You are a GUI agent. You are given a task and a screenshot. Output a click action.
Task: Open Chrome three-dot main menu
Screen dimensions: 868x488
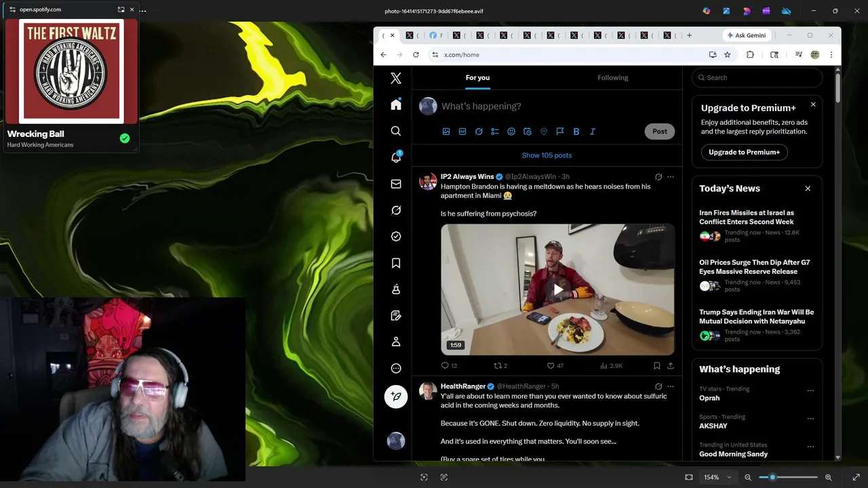coord(831,55)
